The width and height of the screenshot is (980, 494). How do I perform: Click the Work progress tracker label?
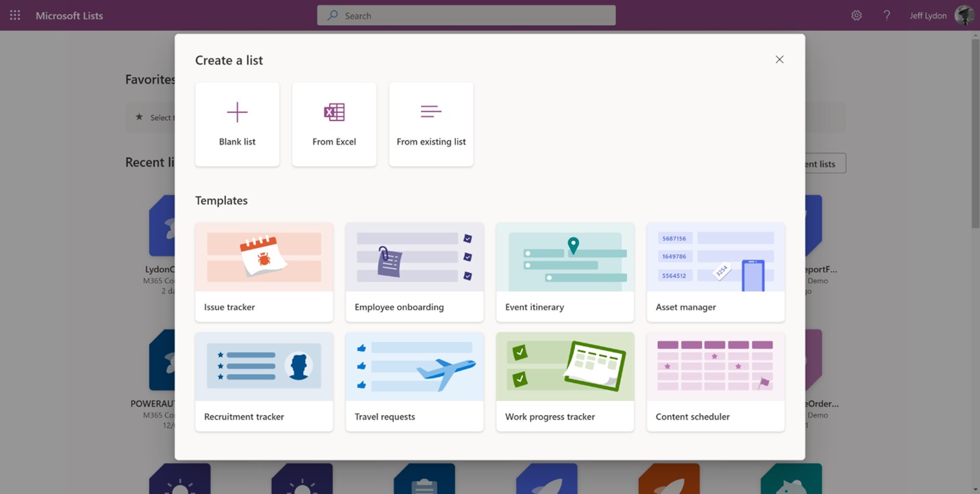click(x=550, y=417)
